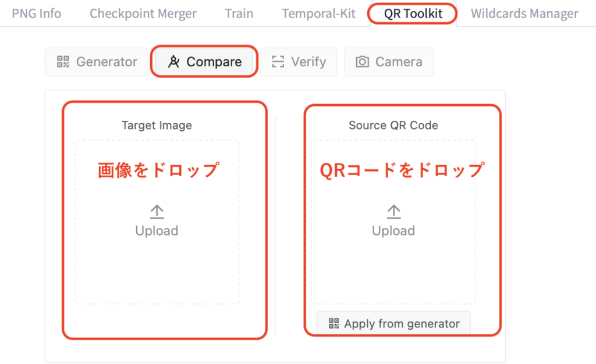Viewport: 596px width, 364px height.
Task: Click the Generator QR grid icon
Action: [x=63, y=62]
